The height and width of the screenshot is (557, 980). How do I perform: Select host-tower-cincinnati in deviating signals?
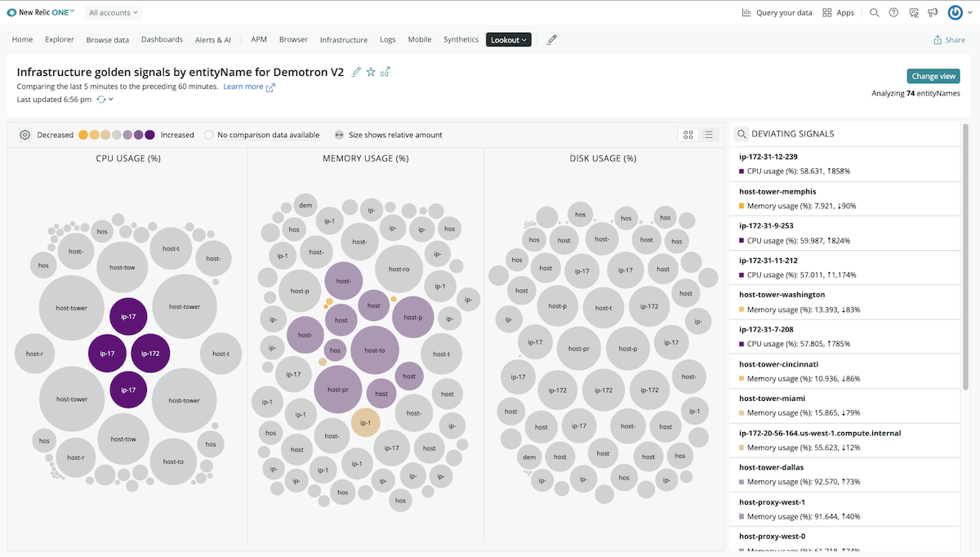844,371
